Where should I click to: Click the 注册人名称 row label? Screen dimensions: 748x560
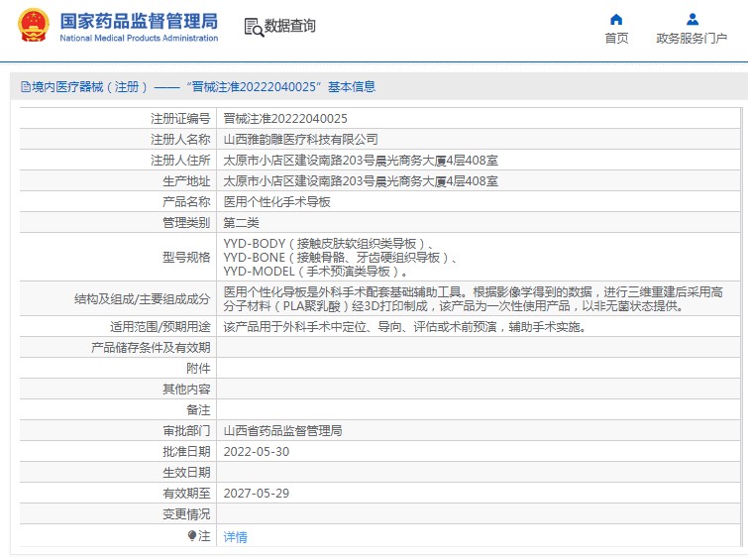(180, 140)
